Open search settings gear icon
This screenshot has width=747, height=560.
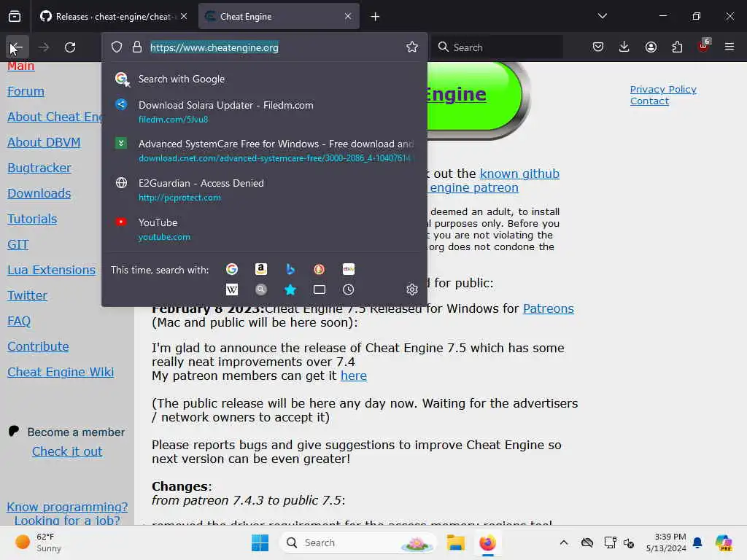coord(412,289)
